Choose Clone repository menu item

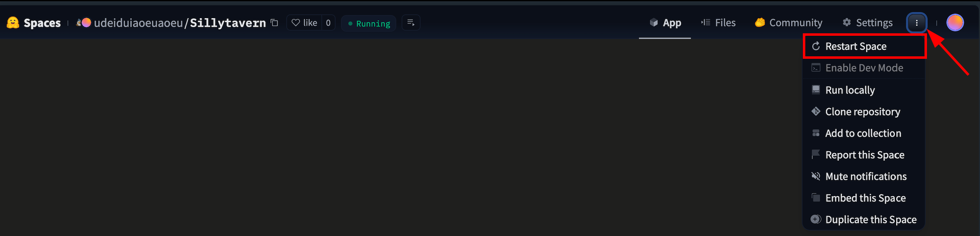point(864,112)
